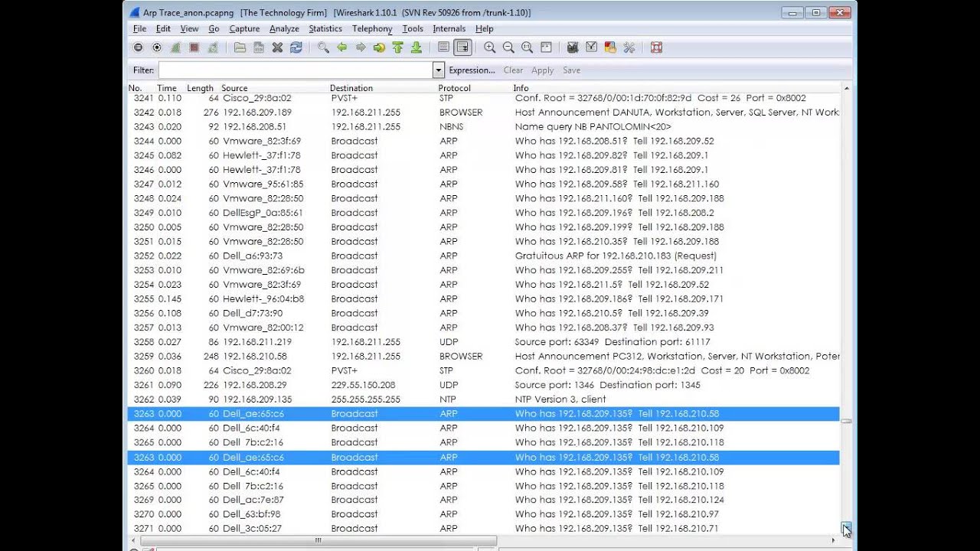Open the Internals menu

(449, 28)
